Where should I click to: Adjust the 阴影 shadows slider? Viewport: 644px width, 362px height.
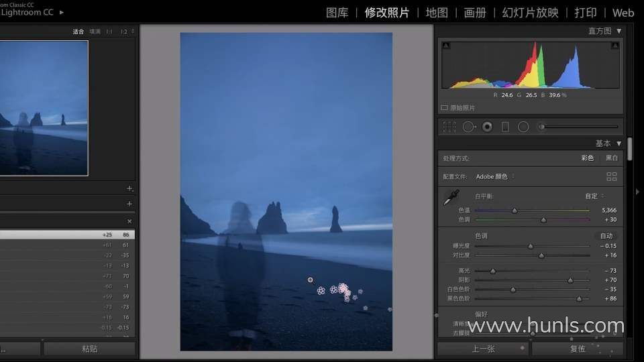pos(570,280)
